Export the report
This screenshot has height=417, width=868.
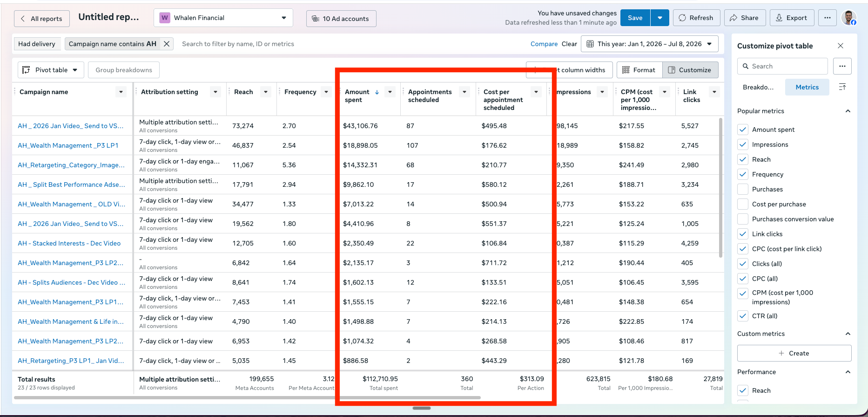pos(792,18)
